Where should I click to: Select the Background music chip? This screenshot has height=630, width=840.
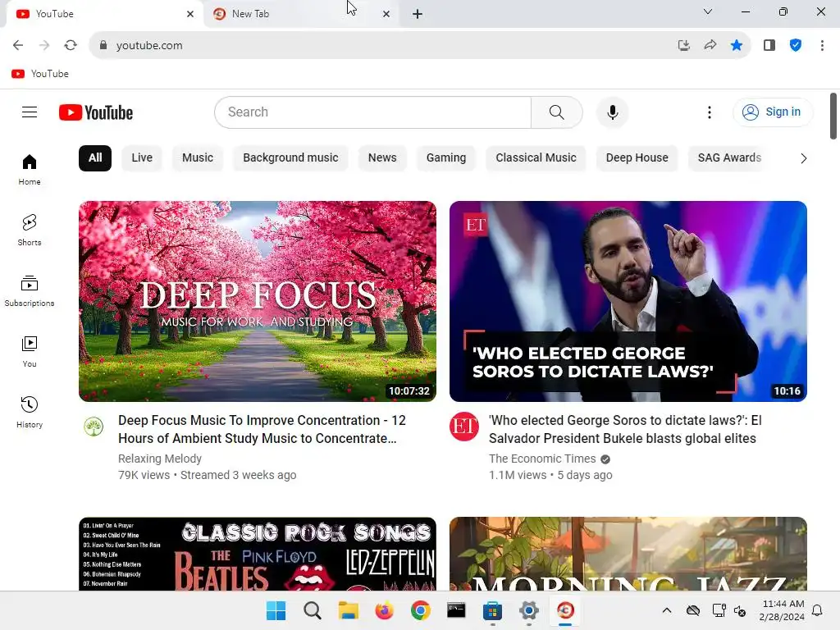[290, 158]
